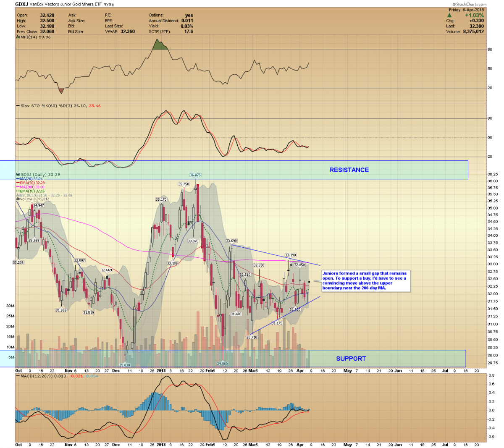Viewport: 504px width, 448px height.
Task: Click the header Volume value 8,375,012
Action: coord(473,31)
